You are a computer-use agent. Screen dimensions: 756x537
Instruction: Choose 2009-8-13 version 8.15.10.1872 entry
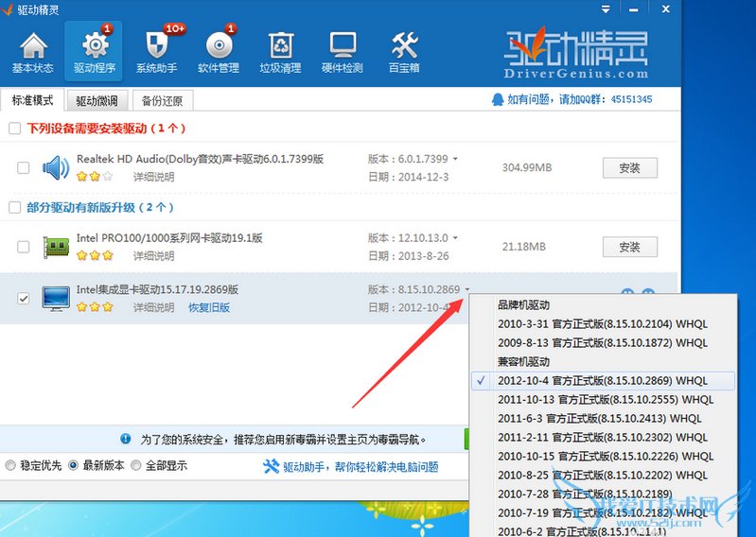[603, 343]
